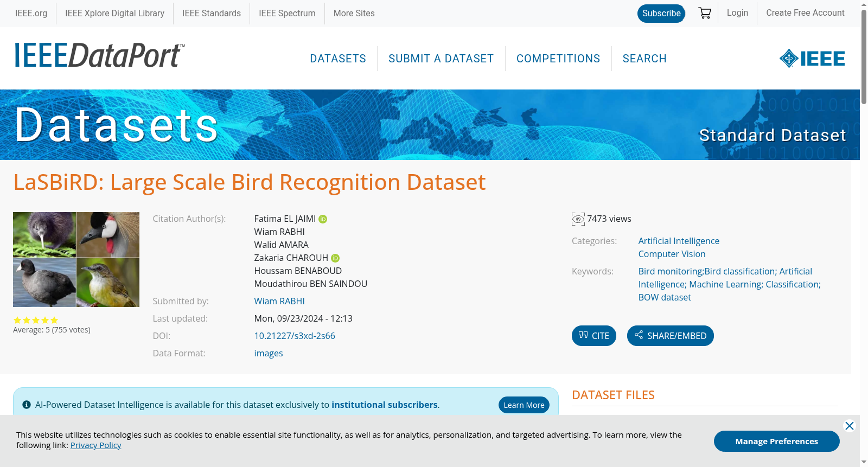The image size is (868, 467).
Task: Click the Subscribe button
Action: 661,14
